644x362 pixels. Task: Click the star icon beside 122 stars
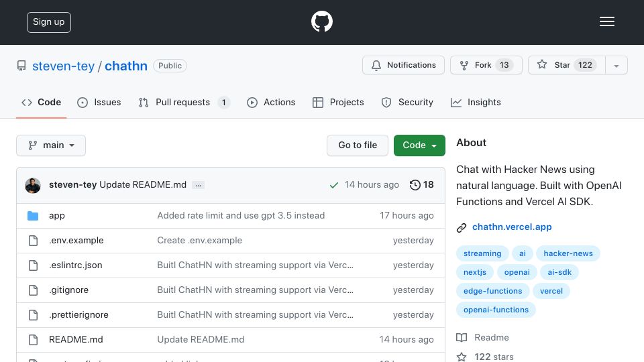coord(462,357)
